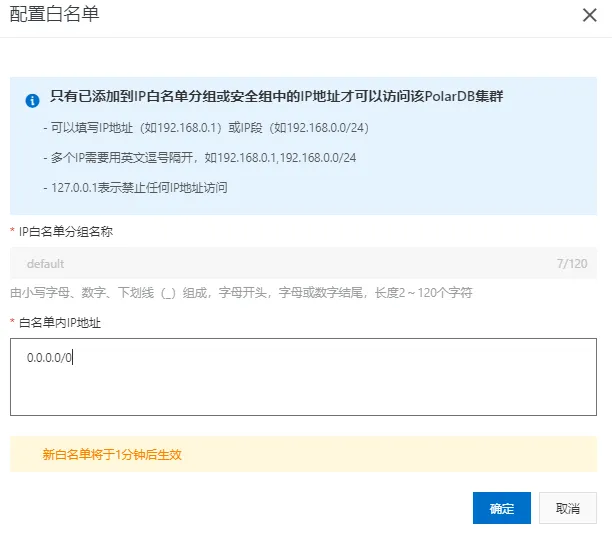Image resolution: width=612 pixels, height=539 pixels.
Task: Close the 配置白名单 dialog
Action: tap(588, 15)
